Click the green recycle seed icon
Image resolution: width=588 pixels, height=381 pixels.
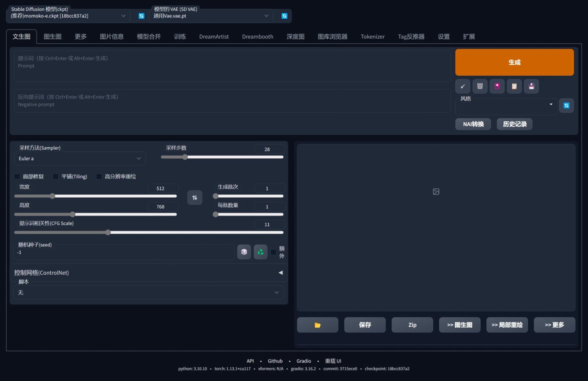click(x=261, y=252)
